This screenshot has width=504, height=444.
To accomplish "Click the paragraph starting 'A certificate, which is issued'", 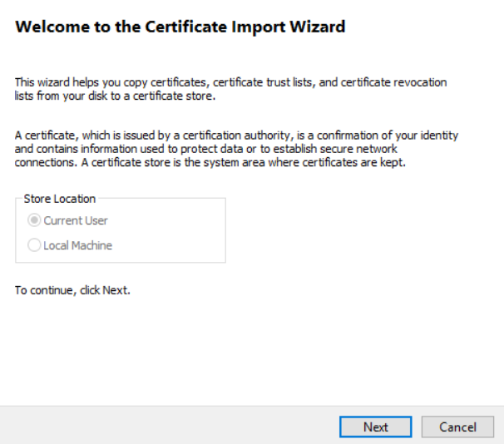I will tap(236, 149).
